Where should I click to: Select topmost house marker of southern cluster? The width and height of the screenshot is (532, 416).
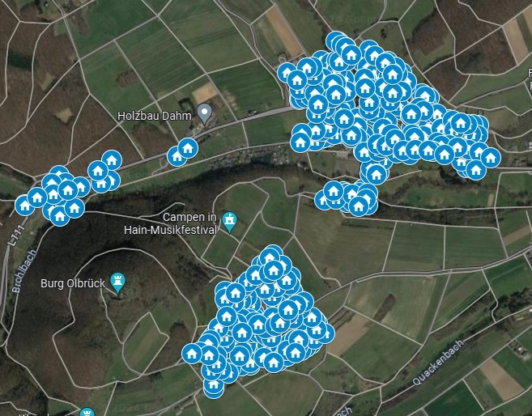tap(270, 257)
